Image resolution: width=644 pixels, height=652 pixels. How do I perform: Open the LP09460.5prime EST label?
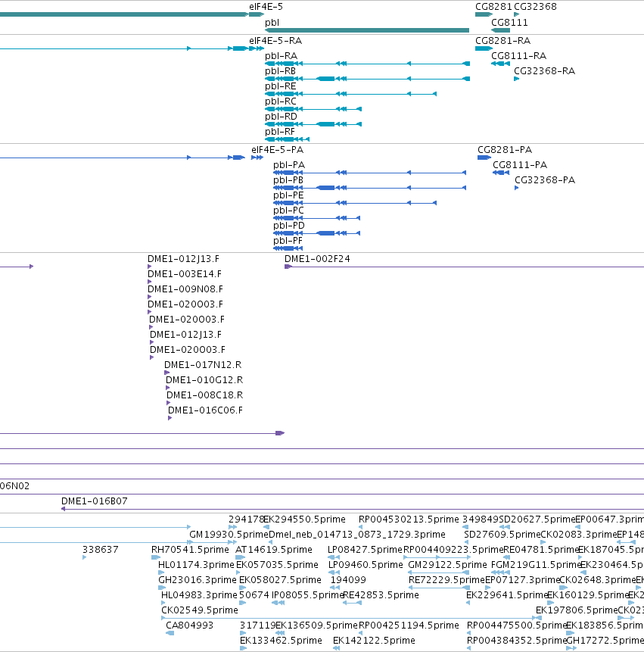366,565
